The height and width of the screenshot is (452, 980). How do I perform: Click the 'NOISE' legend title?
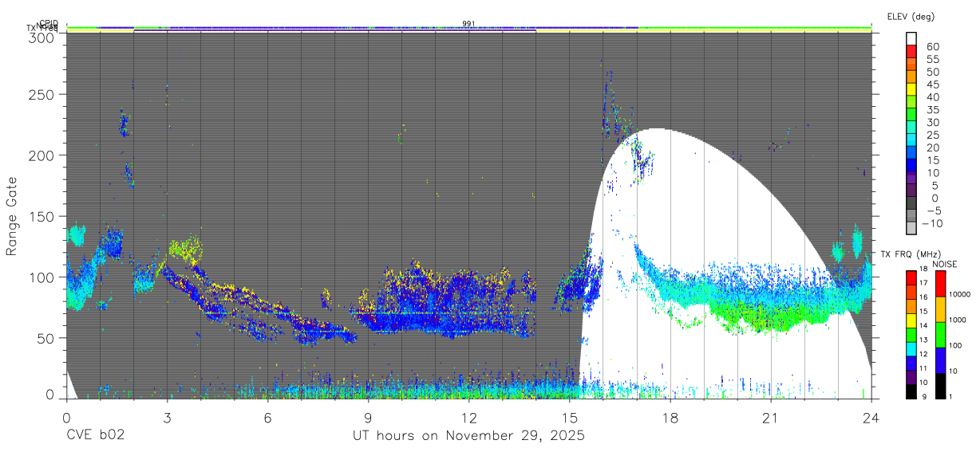pos(945,265)
